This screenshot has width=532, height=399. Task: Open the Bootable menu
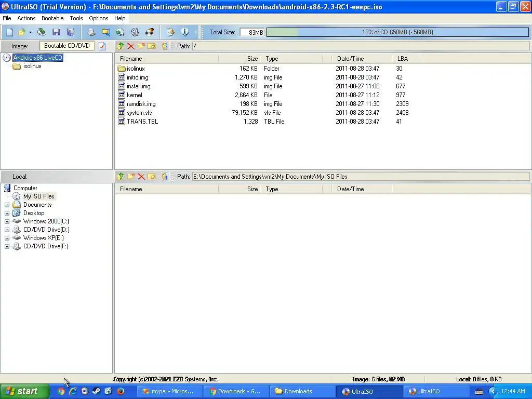coord(52,18)
